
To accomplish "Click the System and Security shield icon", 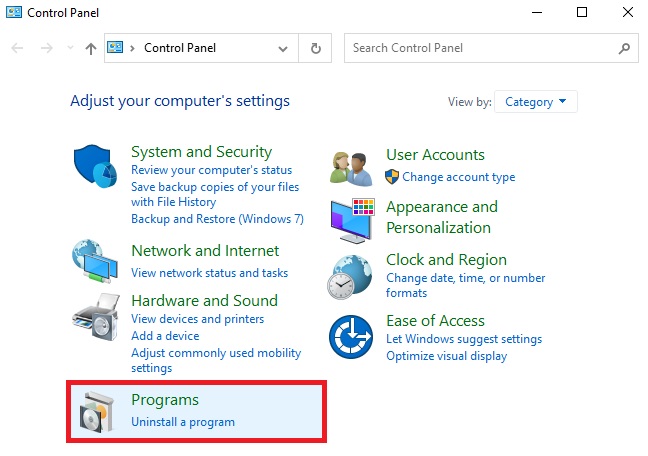I will (96, 166).
